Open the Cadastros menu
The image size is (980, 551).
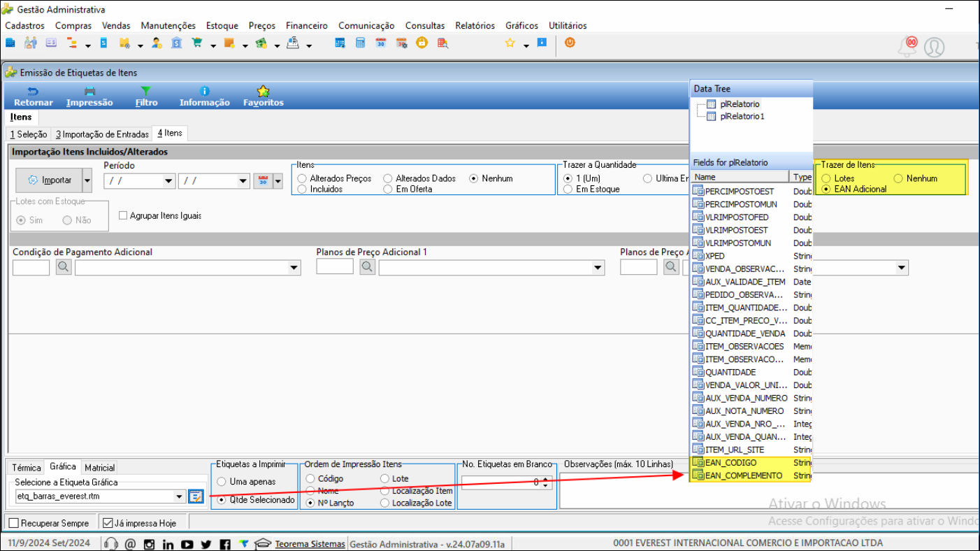click(x=24, y=25)
